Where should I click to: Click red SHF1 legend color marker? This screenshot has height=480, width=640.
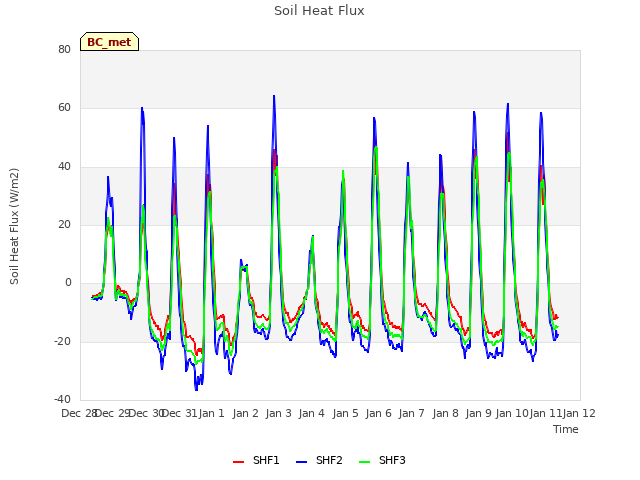(238, 461)
